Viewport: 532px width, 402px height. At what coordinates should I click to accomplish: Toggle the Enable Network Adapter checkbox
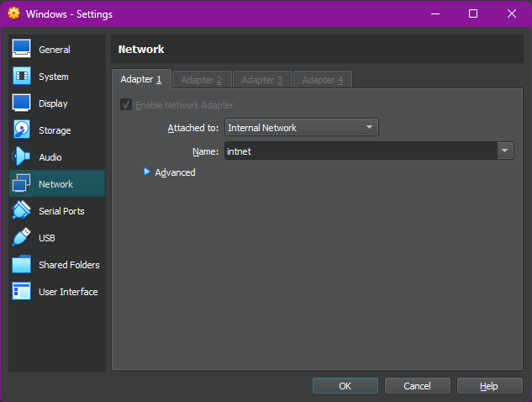click(126, 104)
